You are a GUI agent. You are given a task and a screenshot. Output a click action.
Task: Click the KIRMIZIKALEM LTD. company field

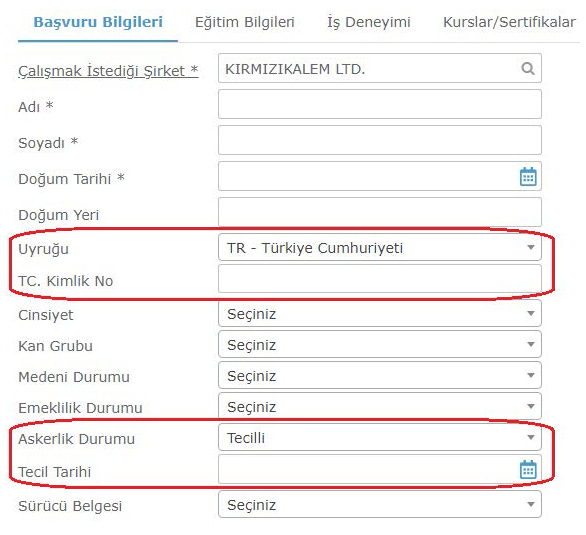(380, 68)
